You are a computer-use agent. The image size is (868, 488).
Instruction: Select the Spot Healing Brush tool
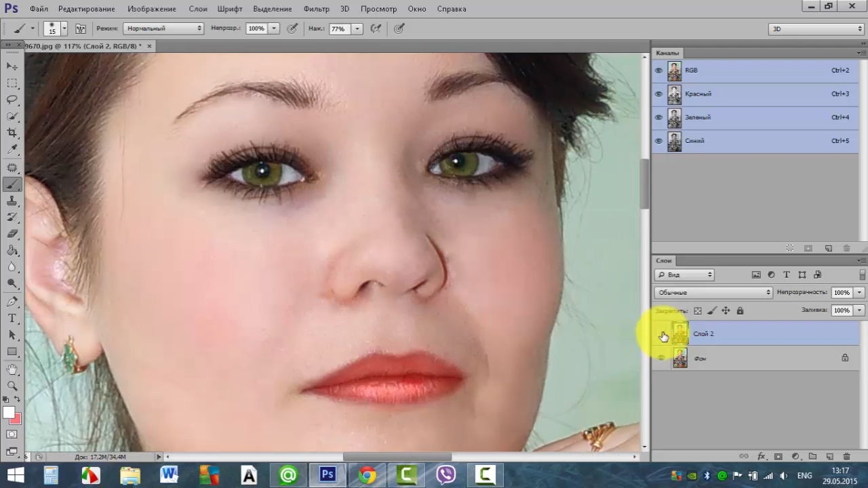tap(12, 167)
